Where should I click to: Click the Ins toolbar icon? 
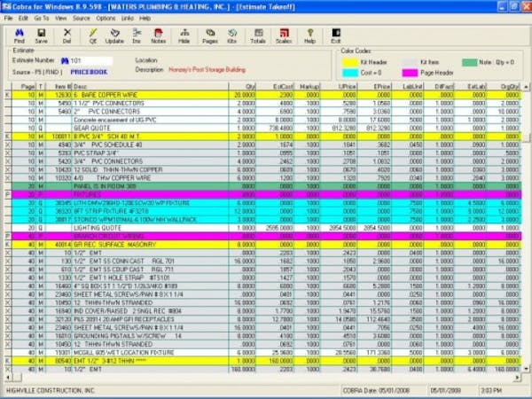click(137, 35)
